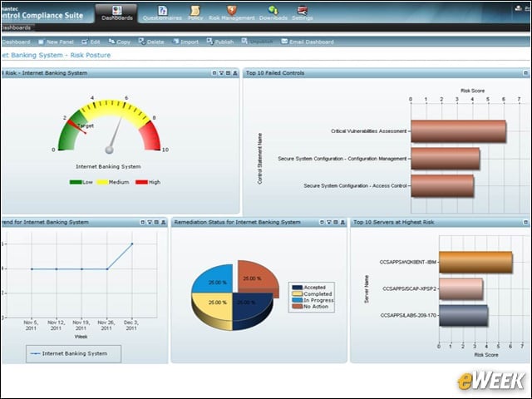Screen dimensions: 532x399
Task: Maximize the Top 10 Servers at Highest Risk panel
Action: coord(525,222)
